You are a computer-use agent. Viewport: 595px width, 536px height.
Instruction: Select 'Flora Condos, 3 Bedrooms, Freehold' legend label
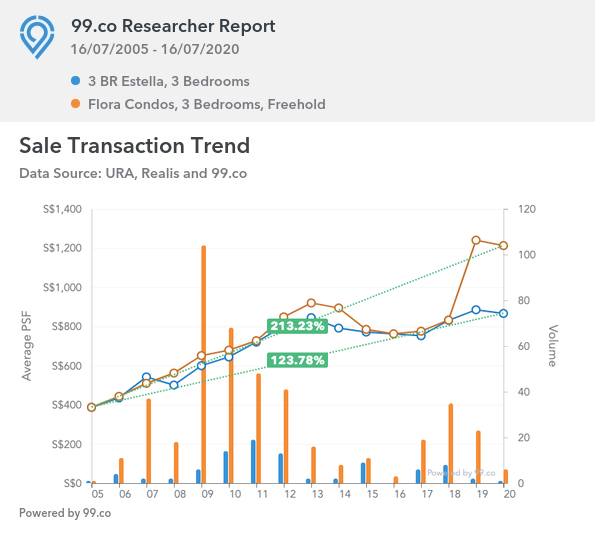tap(207, 104)
